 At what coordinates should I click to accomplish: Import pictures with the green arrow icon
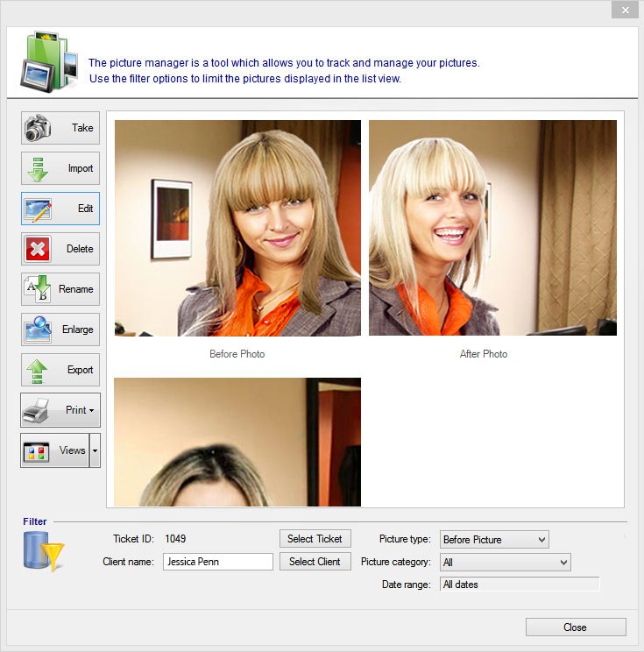(x=60, y=168)
